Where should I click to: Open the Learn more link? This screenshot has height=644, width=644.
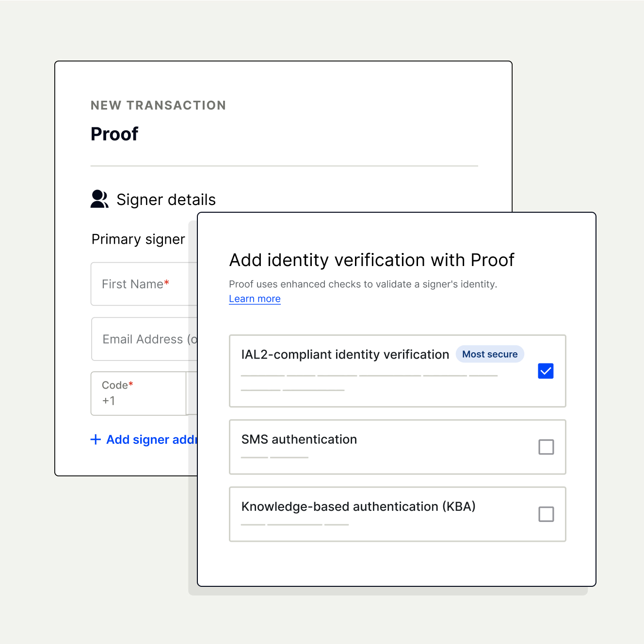click(255, 299)
